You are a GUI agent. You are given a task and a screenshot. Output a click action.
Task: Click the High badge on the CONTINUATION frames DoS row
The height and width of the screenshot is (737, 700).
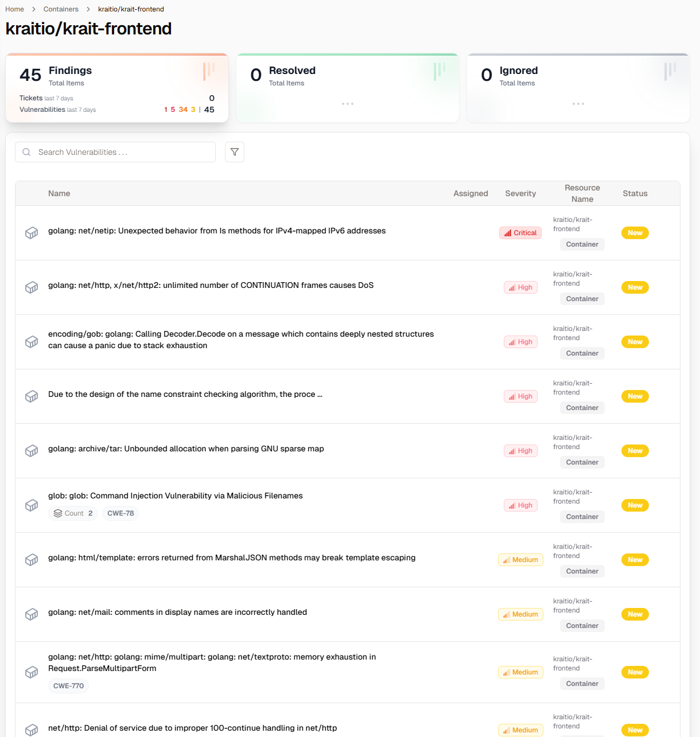(520, 287)
